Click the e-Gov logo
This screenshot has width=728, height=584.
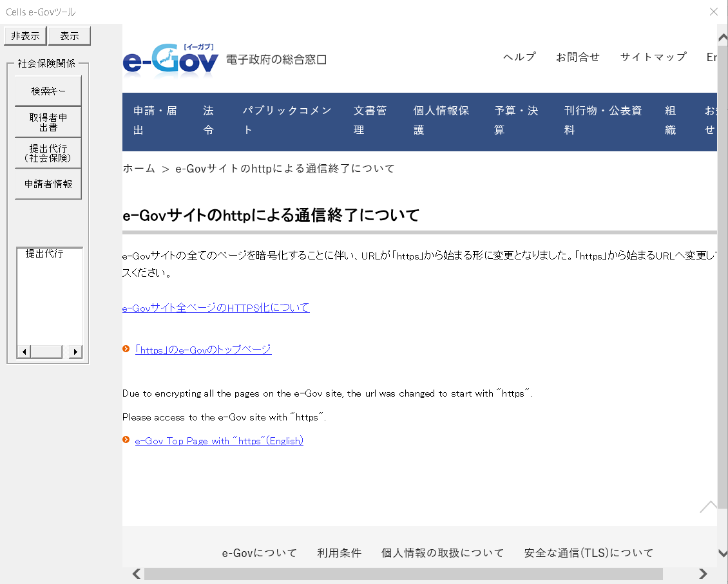coord(170,59)
